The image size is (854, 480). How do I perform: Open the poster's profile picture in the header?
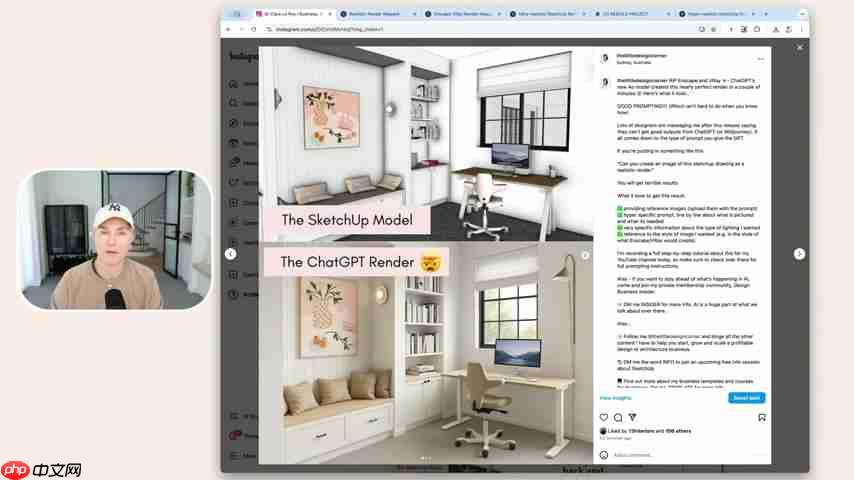click(605, 58)
